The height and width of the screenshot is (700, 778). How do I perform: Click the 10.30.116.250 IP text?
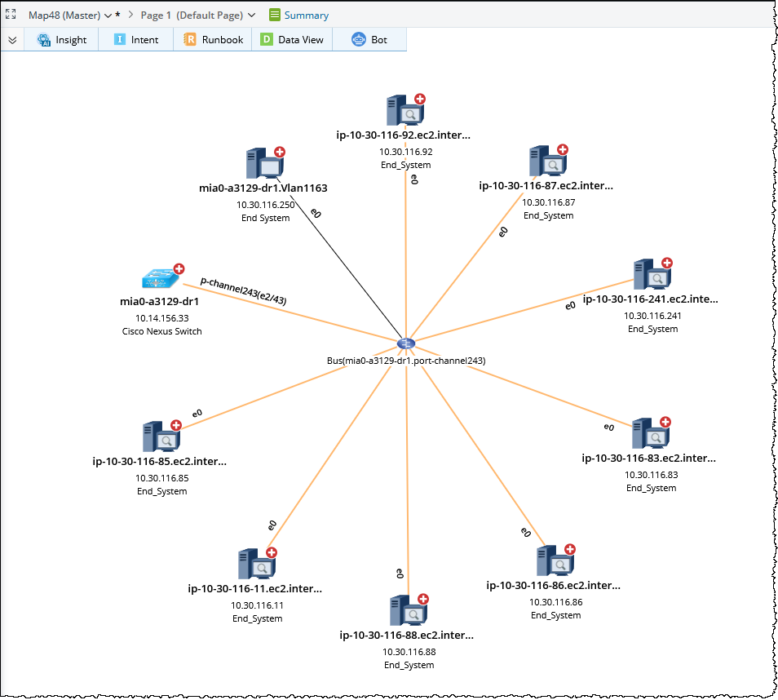[266, 205]
